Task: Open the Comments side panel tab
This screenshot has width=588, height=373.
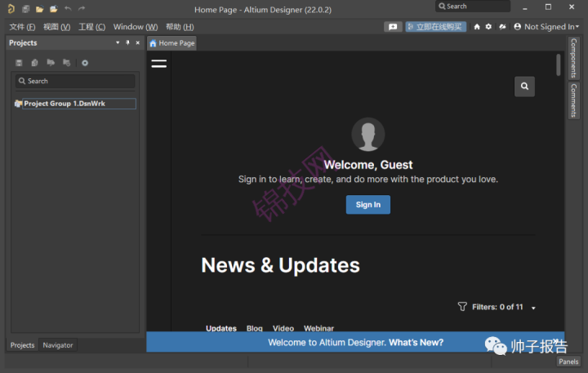Action: [x=573, y=100]
